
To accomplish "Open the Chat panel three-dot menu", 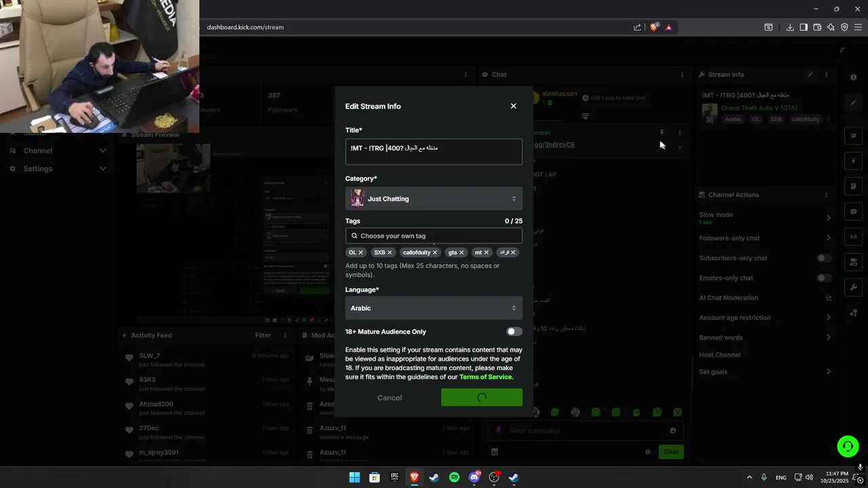I will tap(682, 75).
